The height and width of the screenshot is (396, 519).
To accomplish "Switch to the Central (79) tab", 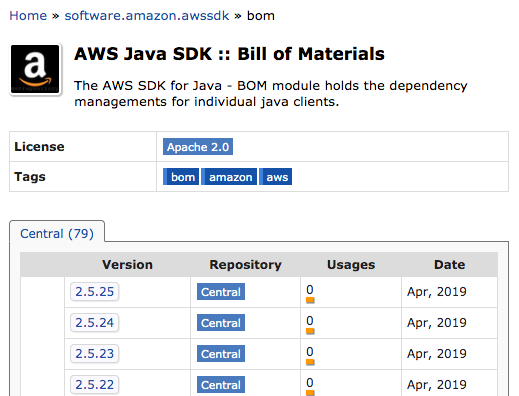I will coord(57,233).
